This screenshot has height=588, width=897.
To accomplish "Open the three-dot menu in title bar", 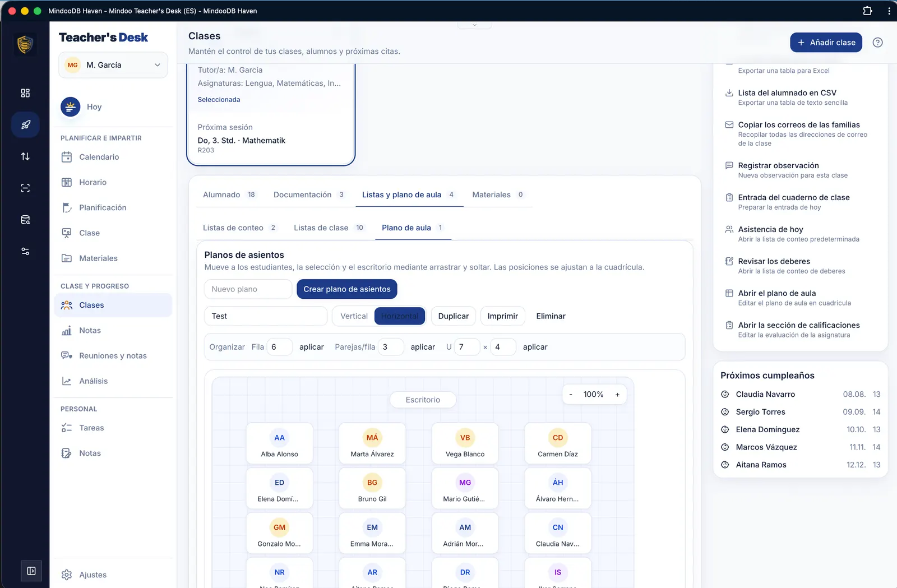I will (x=889, y=11).
